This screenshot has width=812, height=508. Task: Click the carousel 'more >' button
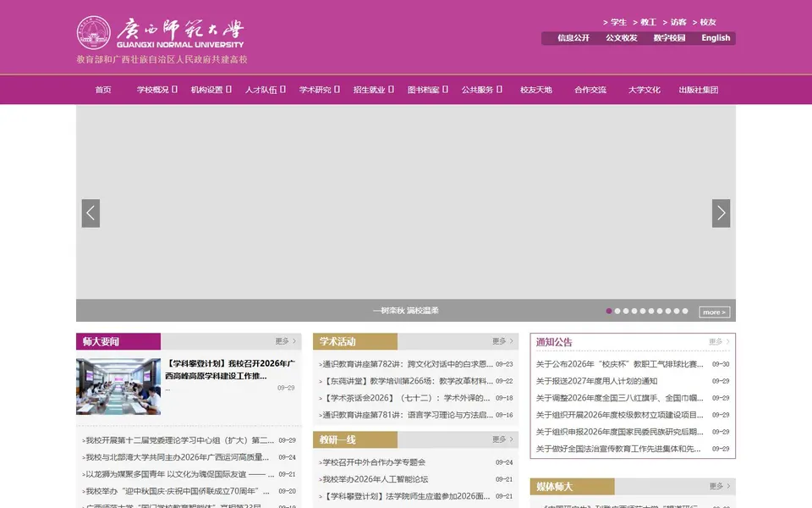pos(714,312)
